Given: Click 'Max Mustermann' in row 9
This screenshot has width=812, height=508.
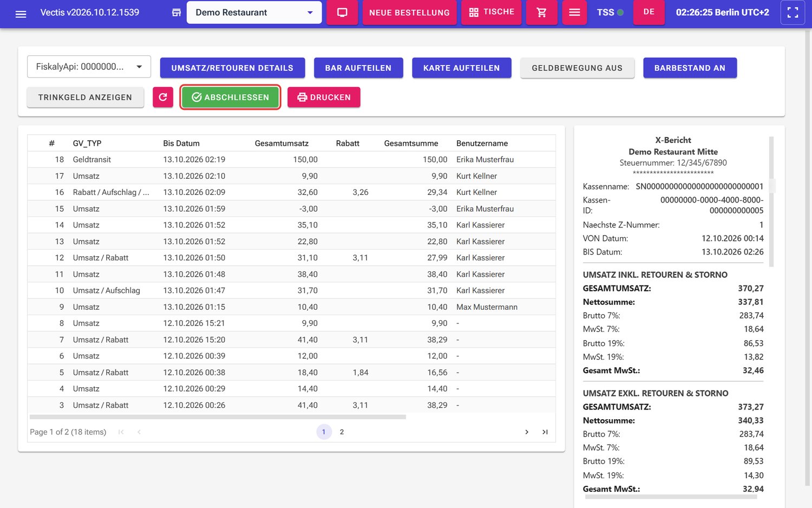Looking at the screenshot, I should tap(487, 307).
